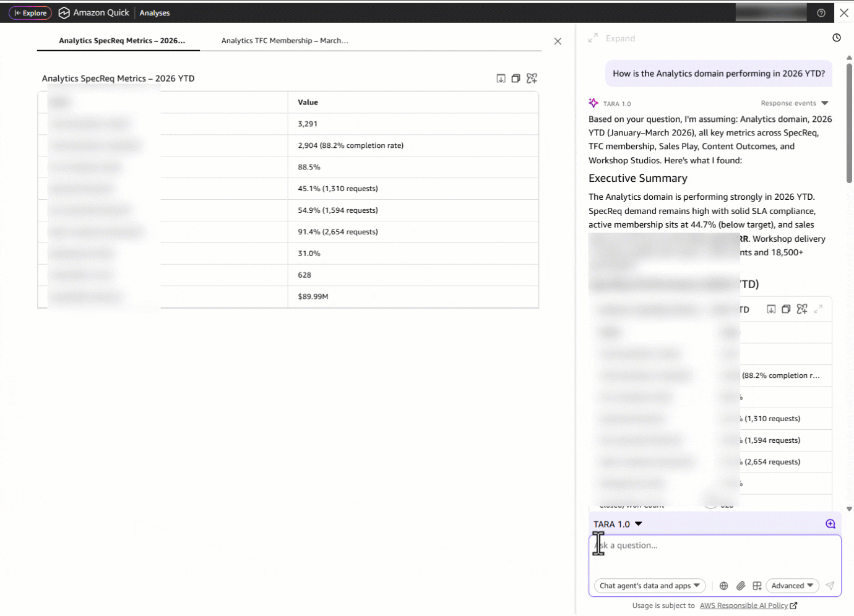854x616 pixels.
Task: Click the Explore button in top bar
Action: click(30, 13)
